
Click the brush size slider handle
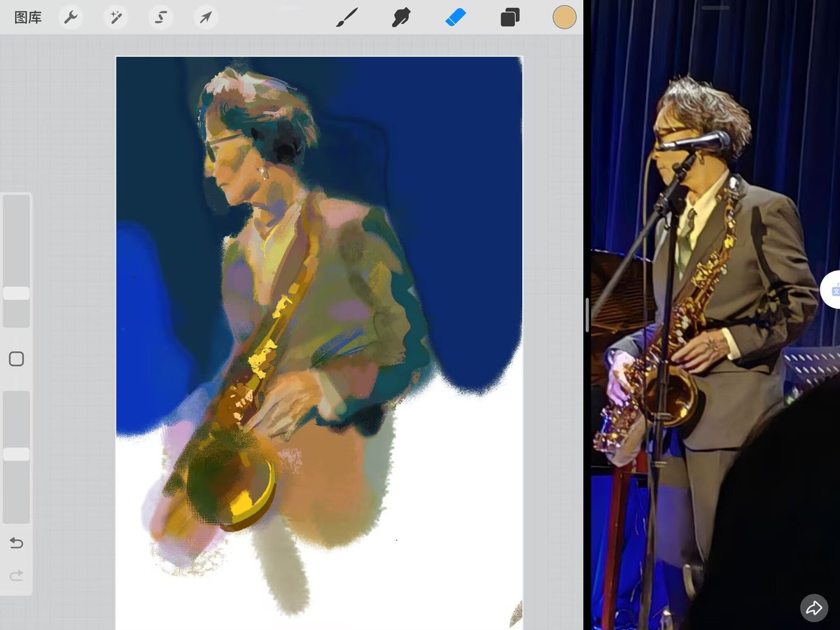pyautogui.click(x=16, y=293)
